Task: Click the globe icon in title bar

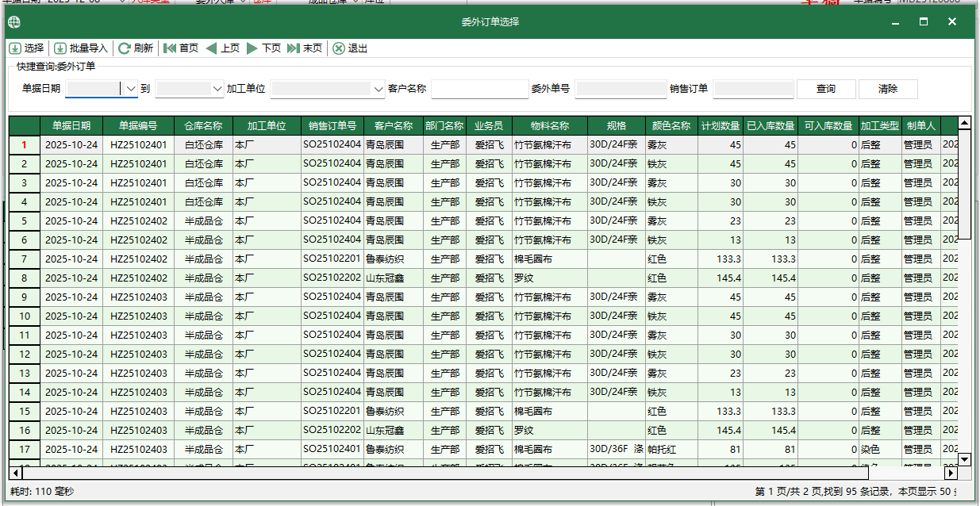Action: pyautogui.click(x=13, y=22)
